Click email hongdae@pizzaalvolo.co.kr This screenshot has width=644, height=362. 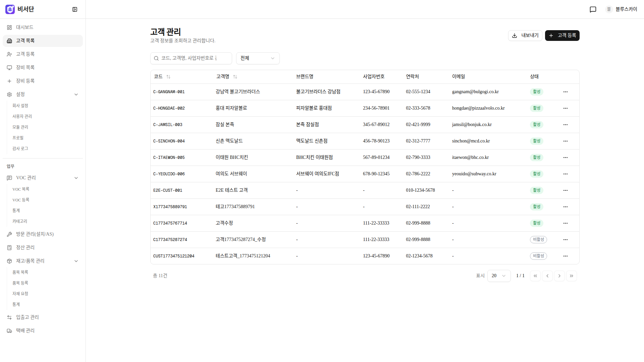(x=478, y=108)
